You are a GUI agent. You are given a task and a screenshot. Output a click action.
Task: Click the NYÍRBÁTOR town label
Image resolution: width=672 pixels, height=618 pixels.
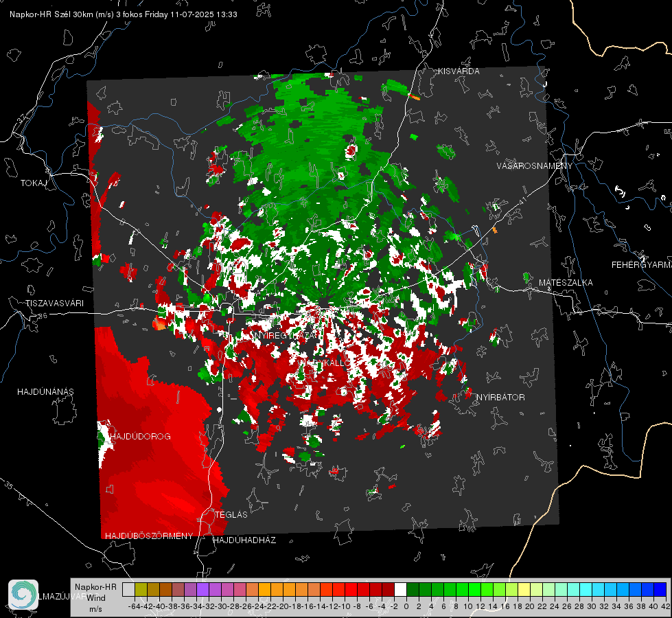pos(500,398)
